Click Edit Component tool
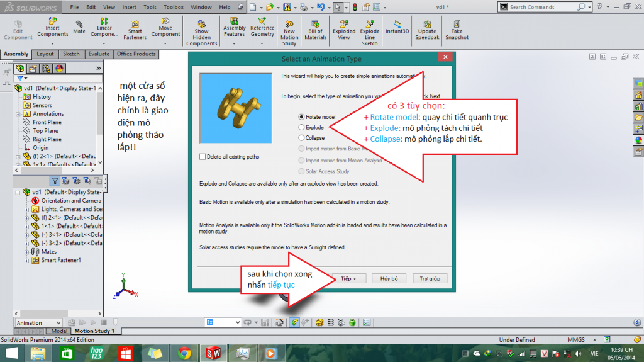Screen dimensions: 644x362 pos(18,30)
